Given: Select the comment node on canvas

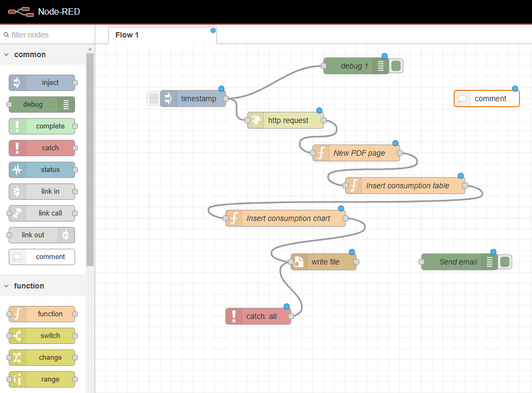Looking at the screenshot, I should coord(487,99).
